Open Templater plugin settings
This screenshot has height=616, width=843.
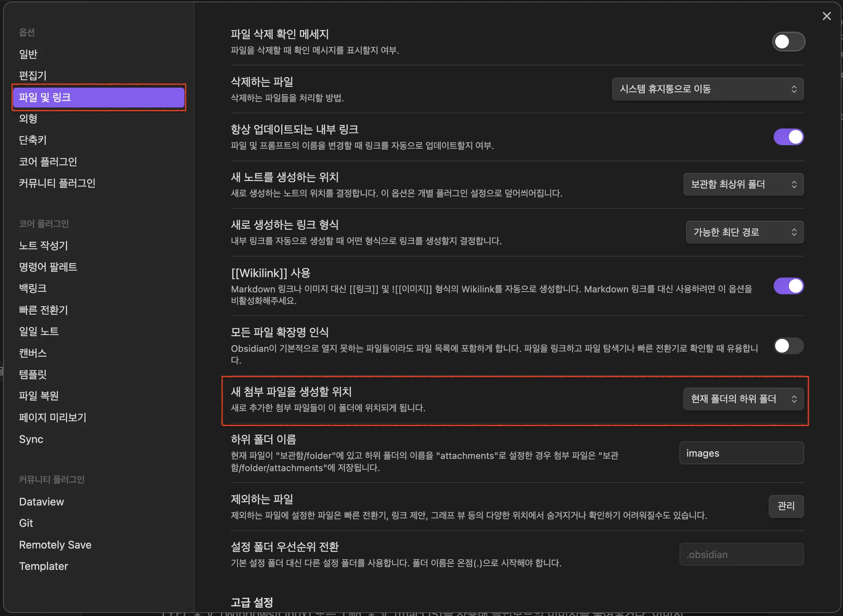coord(99,566)
